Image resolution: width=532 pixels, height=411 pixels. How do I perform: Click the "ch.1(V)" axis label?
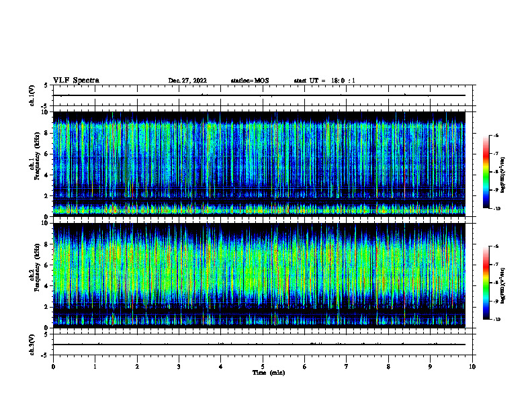pyautogui.click(x=32, y=95)
